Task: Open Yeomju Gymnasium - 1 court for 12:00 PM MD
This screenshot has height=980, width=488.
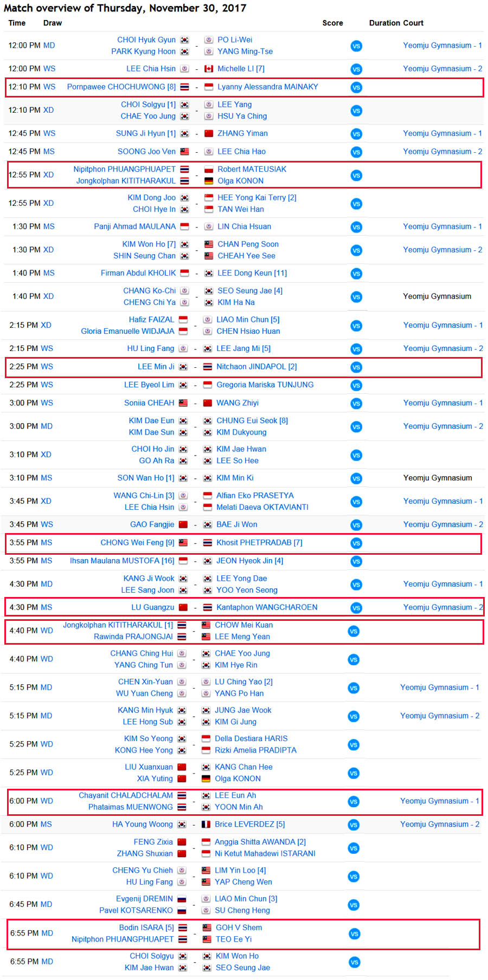Action: point(442,46)
